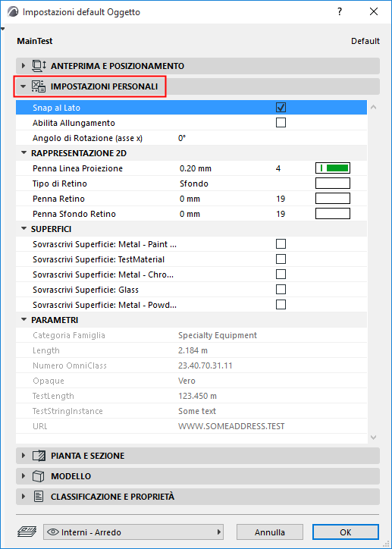Collapse the Impostazioni Personali panel arrow
Image resolution: width=392 pixels, height=549 pixels.
point(24,86)
